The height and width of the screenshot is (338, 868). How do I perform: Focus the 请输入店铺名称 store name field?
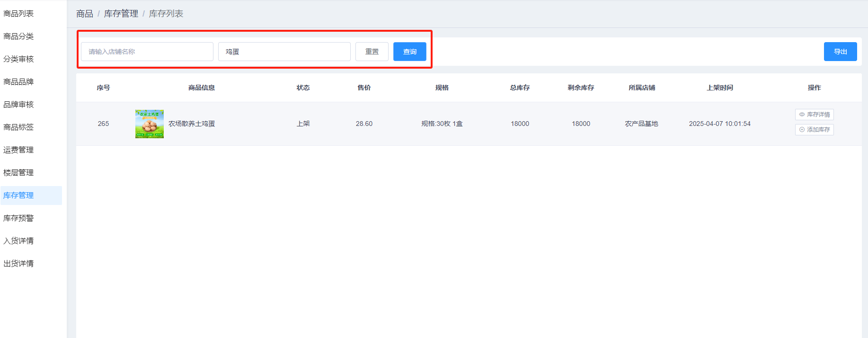click(147, 52)
